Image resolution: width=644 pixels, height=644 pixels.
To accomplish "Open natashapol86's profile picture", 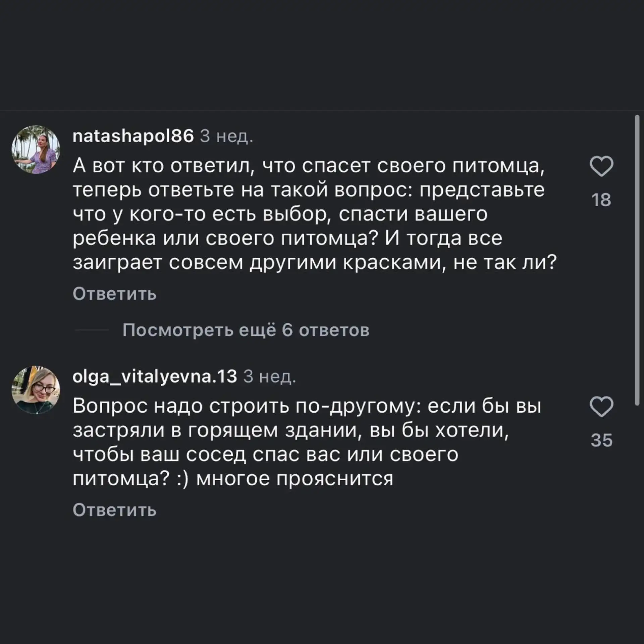I will pos(36,150).
